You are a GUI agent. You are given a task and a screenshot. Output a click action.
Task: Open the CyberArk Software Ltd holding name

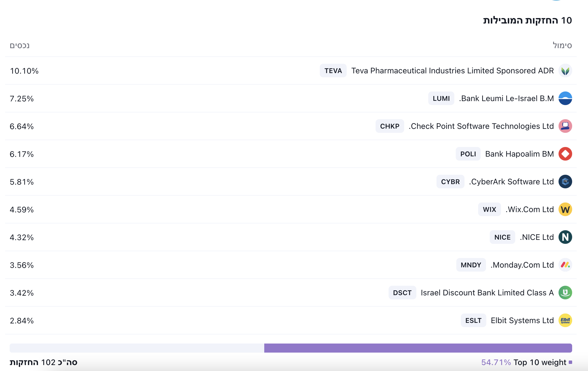tap(511, 182)
